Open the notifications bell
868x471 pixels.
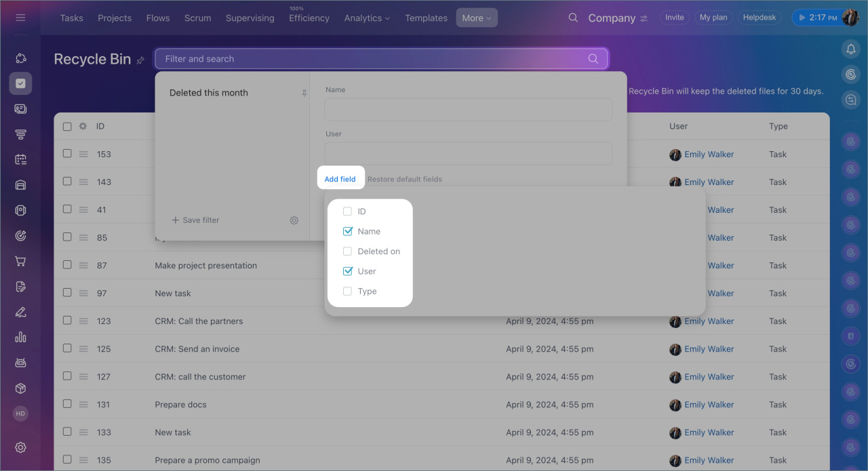pyautogui.click(x=850, y=49)
